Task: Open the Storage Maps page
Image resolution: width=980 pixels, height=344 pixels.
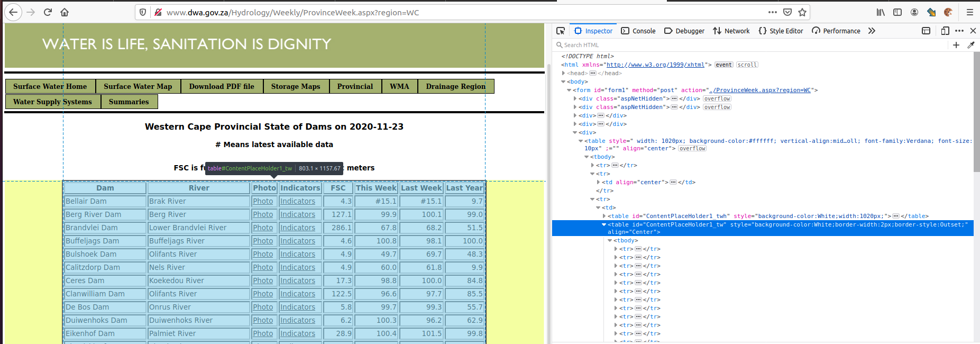Action: tap(296, 86)
